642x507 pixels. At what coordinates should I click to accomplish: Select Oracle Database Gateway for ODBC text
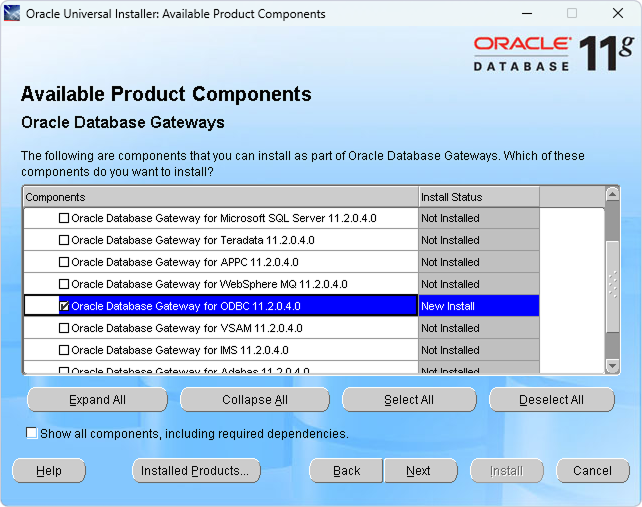coord(186,306)
